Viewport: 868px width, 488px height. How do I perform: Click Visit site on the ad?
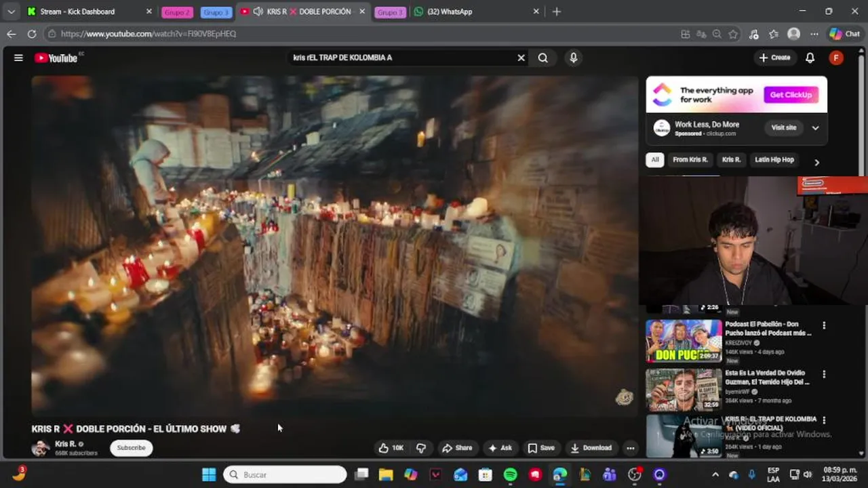coord(783,127)
